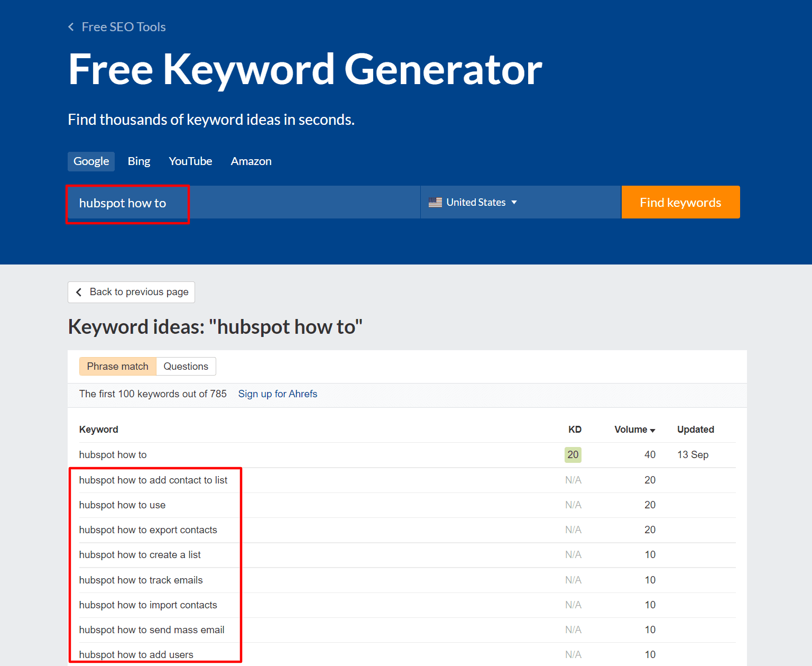Go back using Back to previous page
The image size is (812, 666).
coord(132,292)
